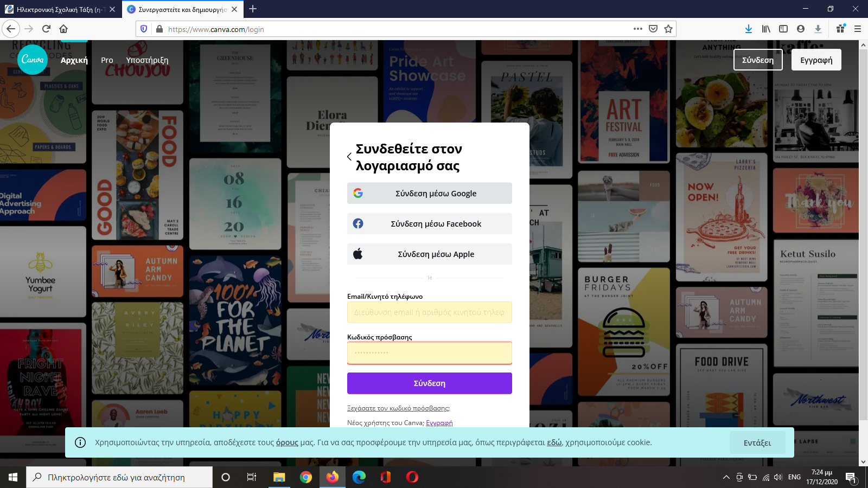Open the Pro navigation item

[x=107, y=60]
